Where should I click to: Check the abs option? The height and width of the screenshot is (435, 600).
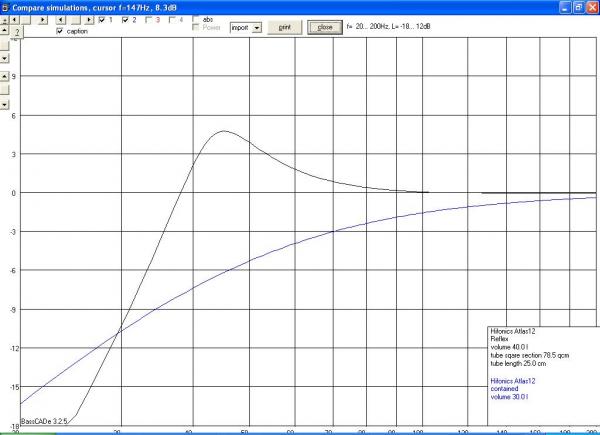pos(196,19)
